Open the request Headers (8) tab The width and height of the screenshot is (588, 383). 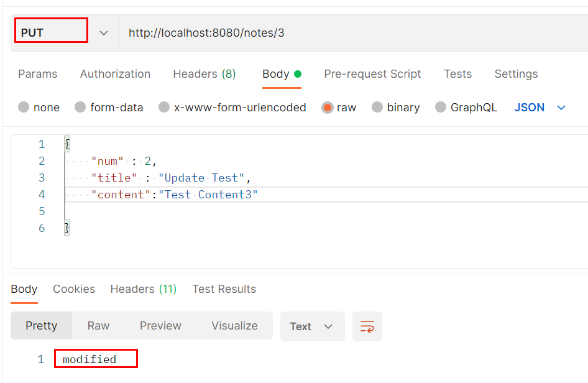204,74
